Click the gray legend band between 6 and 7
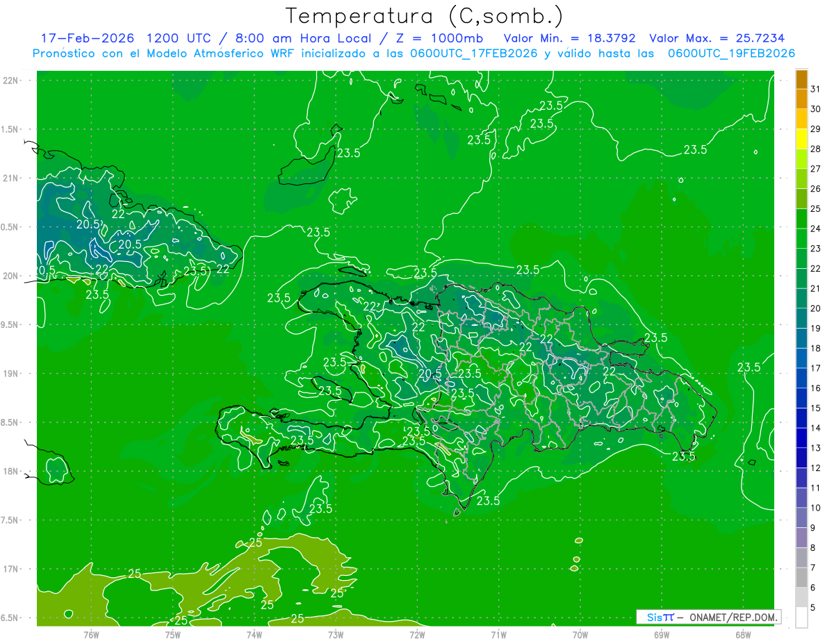The image size is (834, 644). [x=801, y=578]
